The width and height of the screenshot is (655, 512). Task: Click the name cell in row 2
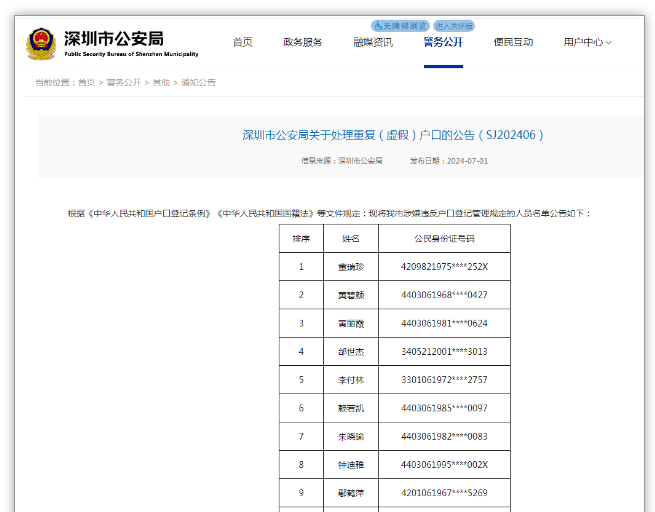(351, 295)
